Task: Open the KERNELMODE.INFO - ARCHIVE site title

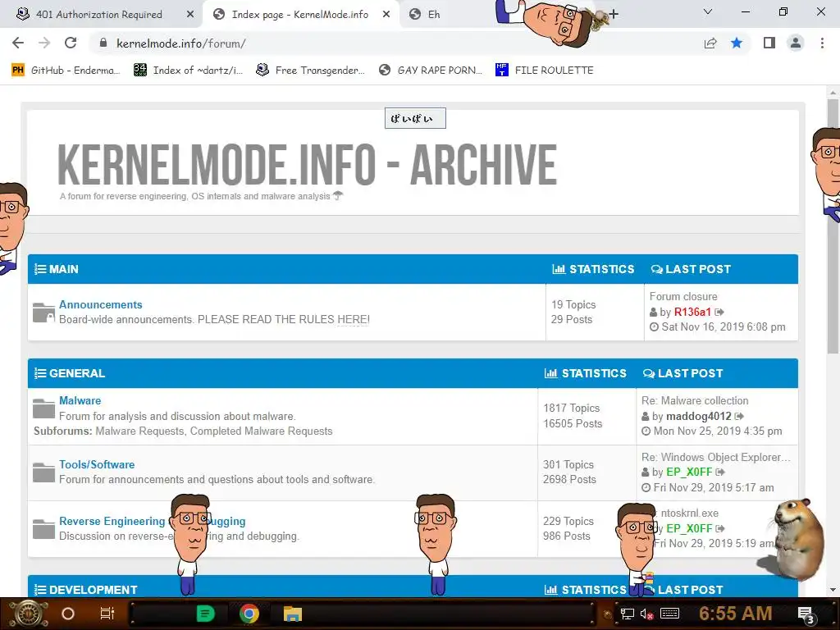Action: (307, 164)
